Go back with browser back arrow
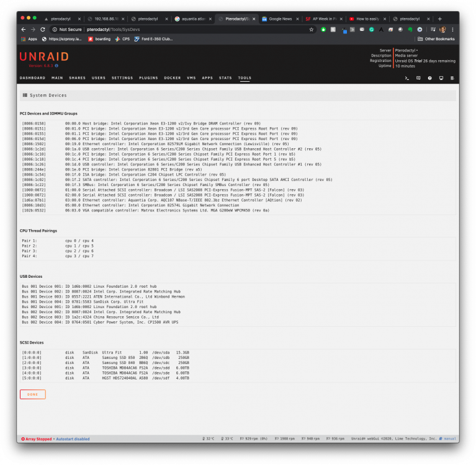 [x=24, y=29]
